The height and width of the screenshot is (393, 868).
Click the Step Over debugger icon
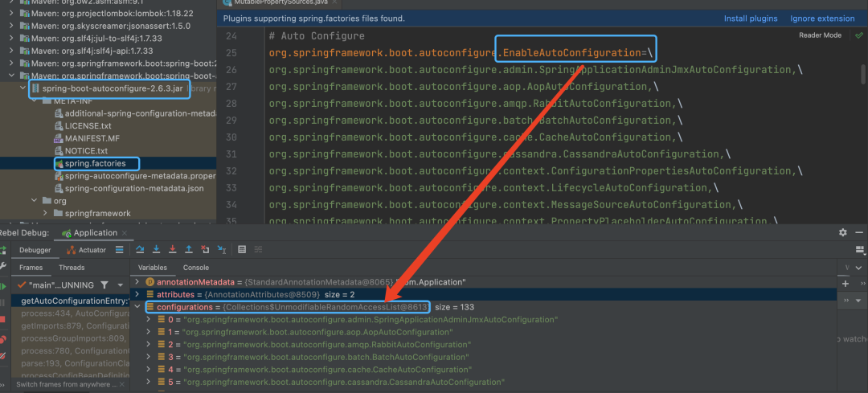coord(140,250)
